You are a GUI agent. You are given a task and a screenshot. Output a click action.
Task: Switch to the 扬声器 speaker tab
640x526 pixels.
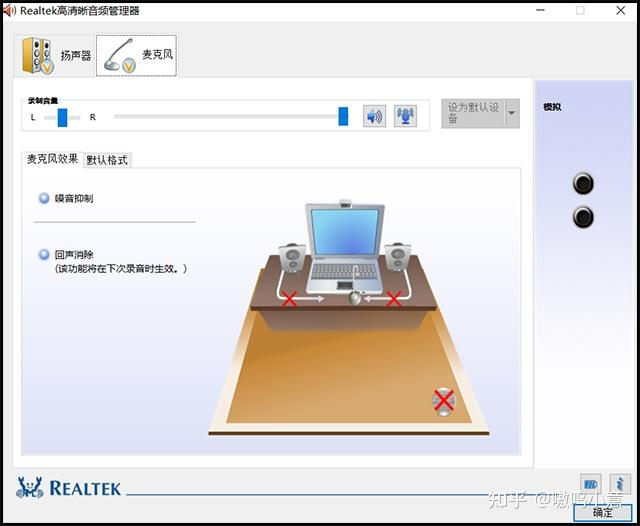(x=55, y=55)
